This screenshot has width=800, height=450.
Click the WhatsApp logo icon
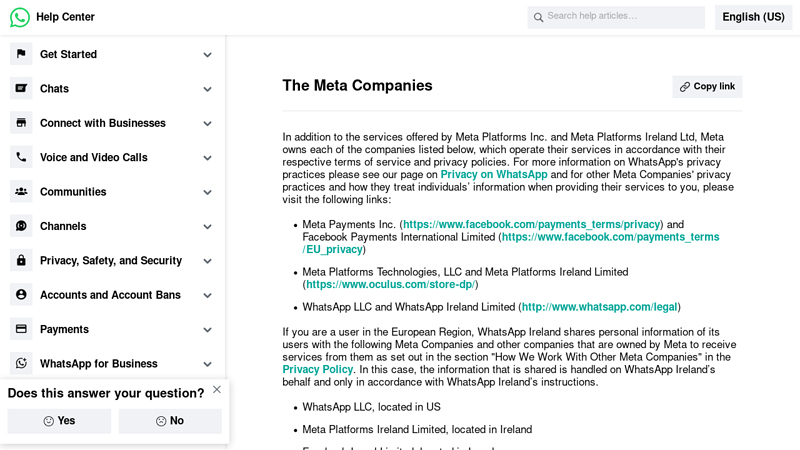tap(19, 17)
